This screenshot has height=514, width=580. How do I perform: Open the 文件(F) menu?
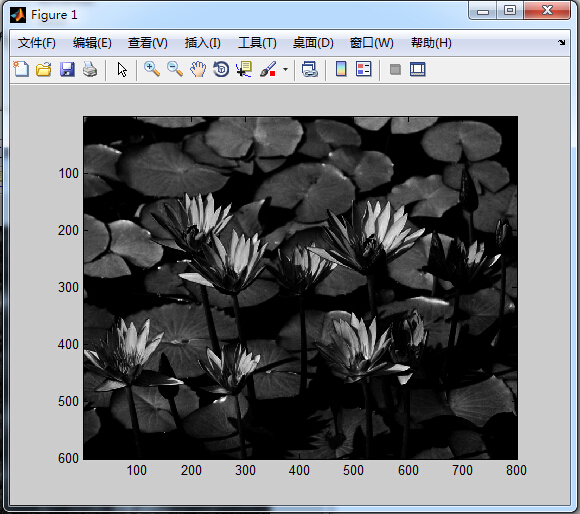coord(37,43)
